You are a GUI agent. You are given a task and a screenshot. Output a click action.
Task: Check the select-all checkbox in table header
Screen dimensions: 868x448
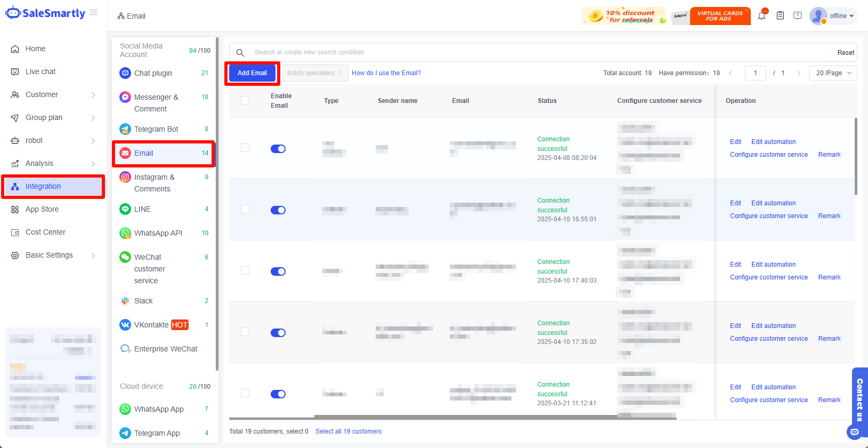(245, 100)
